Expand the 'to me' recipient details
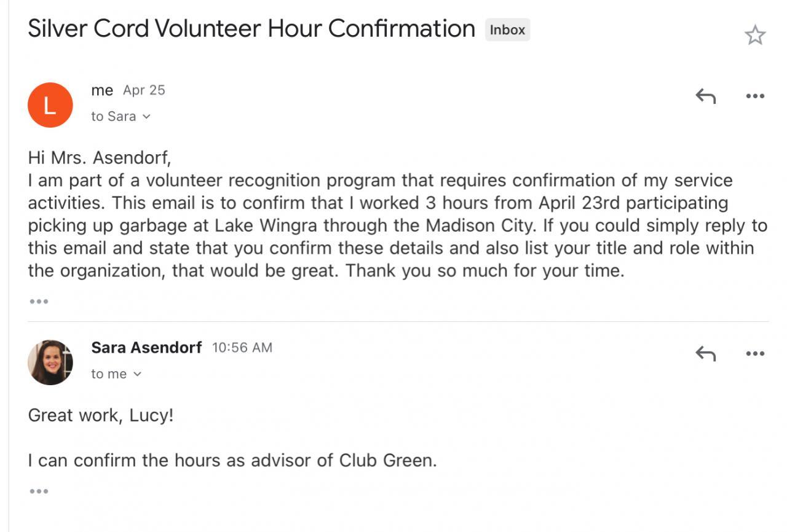787x532 pixels. (137, 374)
